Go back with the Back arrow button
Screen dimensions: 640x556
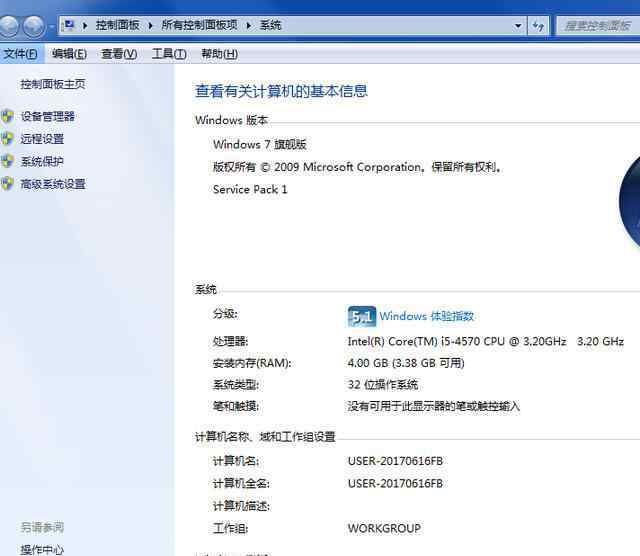[x=8, y=26]
